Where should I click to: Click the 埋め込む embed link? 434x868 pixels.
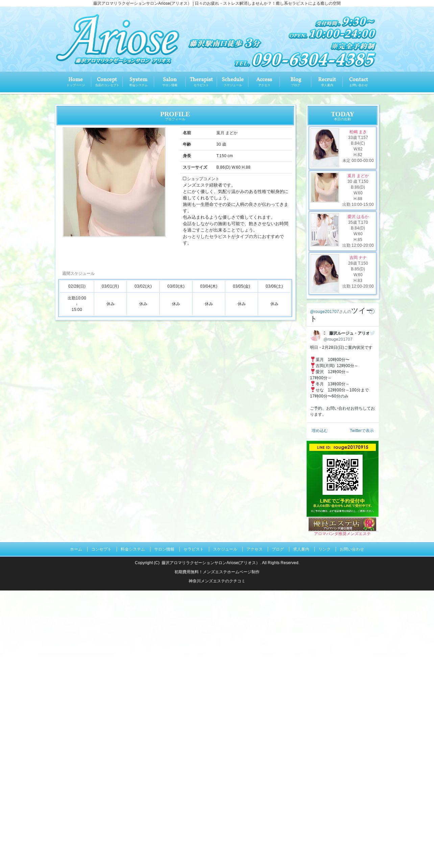coord(320,431)
